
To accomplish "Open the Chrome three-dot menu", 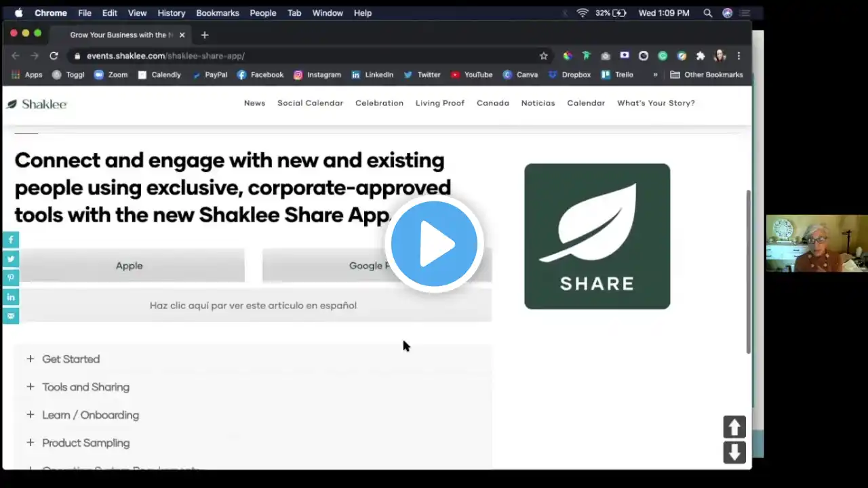I will (738, 56).
